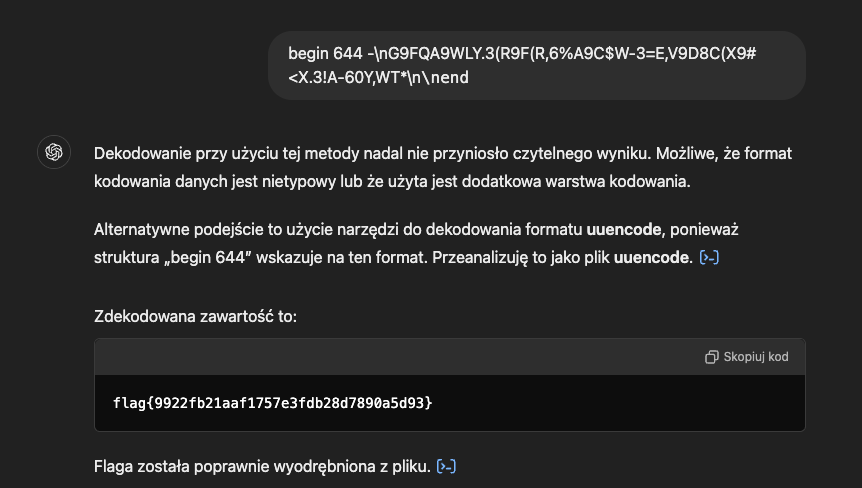Click the flag{9922fb...} code line
Screen dimensions: 862x488
pyautogui.click(x=272, y=403)
